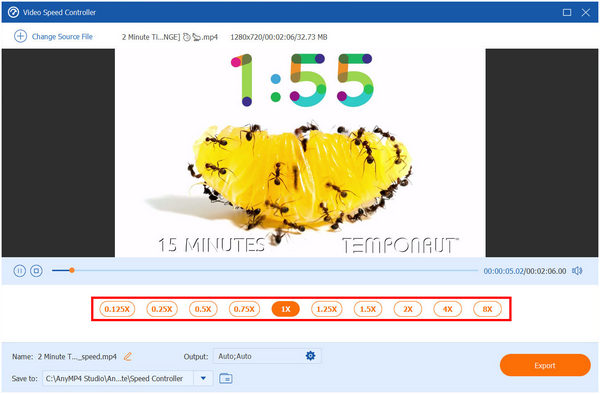Select 0.125X speed

(117, 309)
